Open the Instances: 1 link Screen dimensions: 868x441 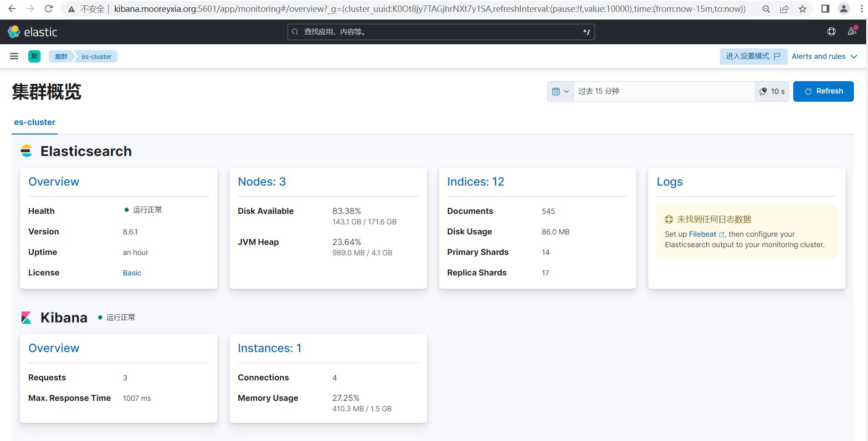coord(270,348)
